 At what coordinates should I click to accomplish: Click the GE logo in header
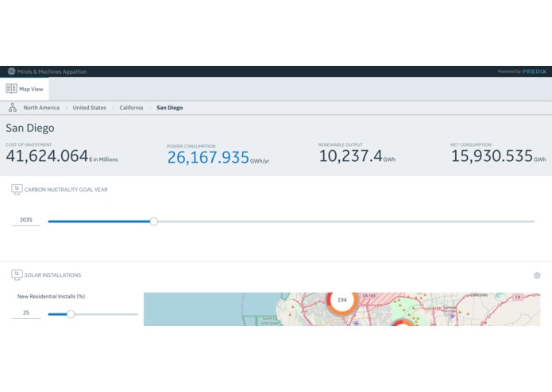[12, 71]
